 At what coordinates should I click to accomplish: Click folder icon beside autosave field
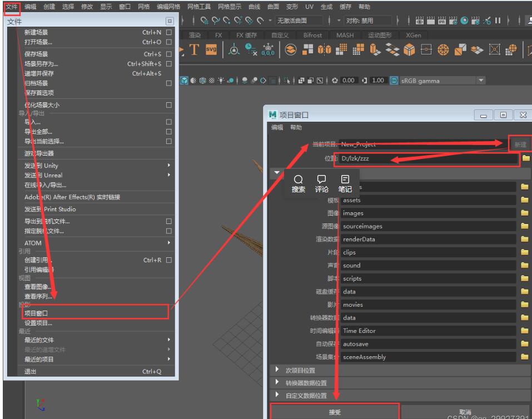coord(523,344)
